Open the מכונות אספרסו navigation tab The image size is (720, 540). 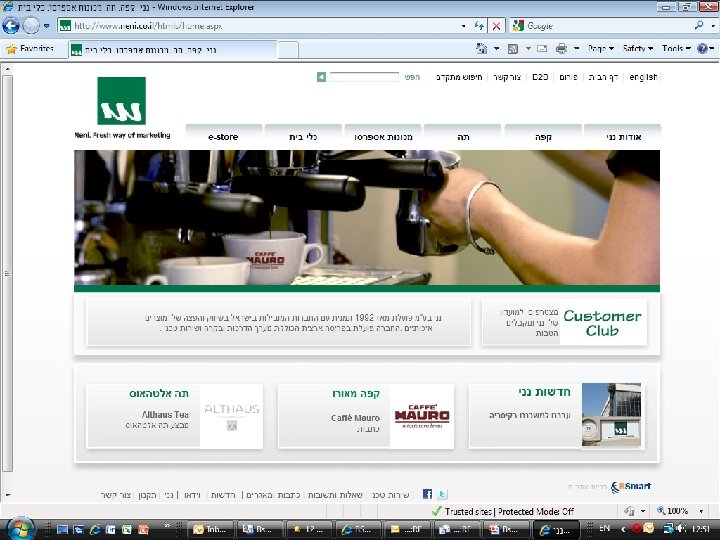click(x=383, y=136)
